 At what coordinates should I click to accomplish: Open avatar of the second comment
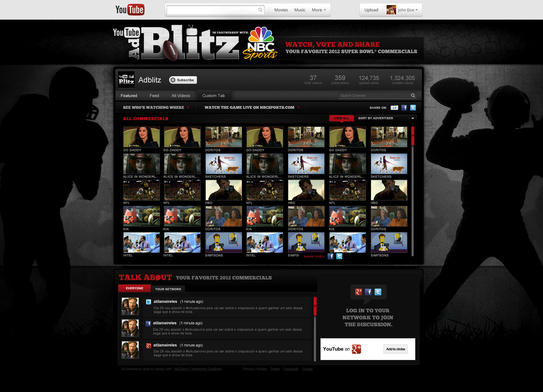[x=130, y=328]
